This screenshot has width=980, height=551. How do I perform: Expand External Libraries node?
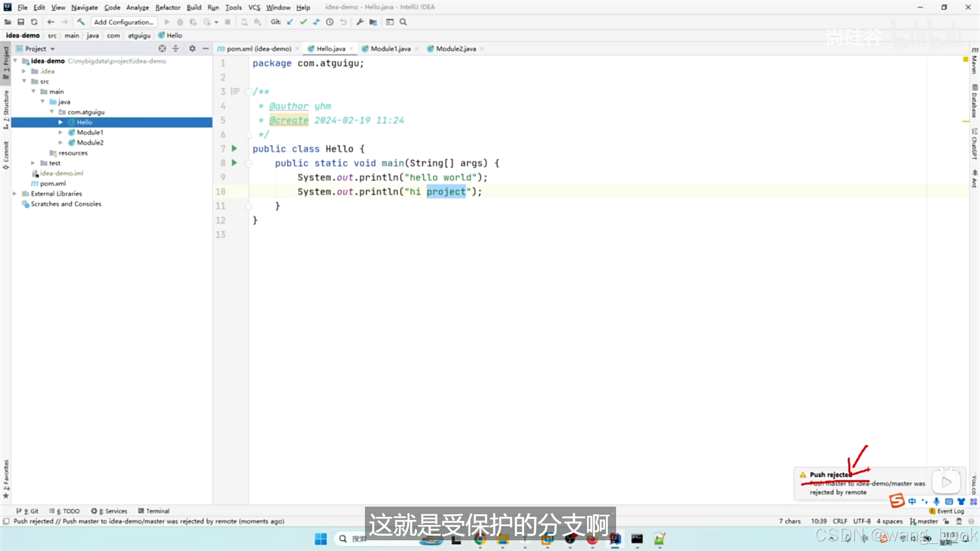pos(15,193)
